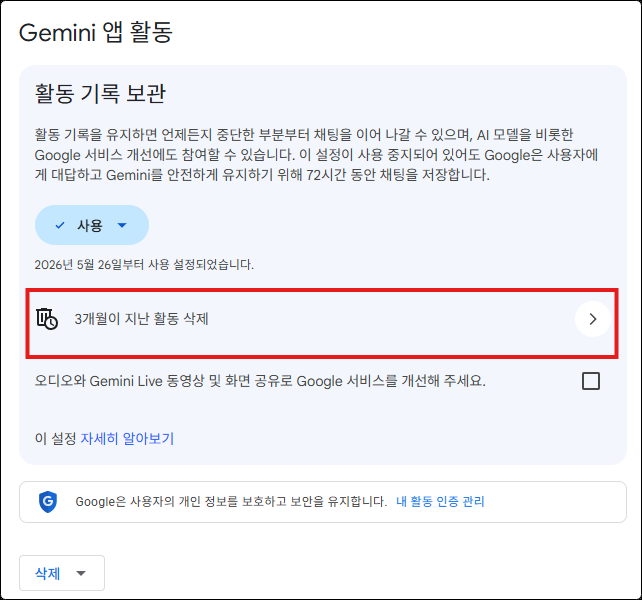
Task: Enable the audio and Gemini Live improvement checkbox
Action: point(591,381)
